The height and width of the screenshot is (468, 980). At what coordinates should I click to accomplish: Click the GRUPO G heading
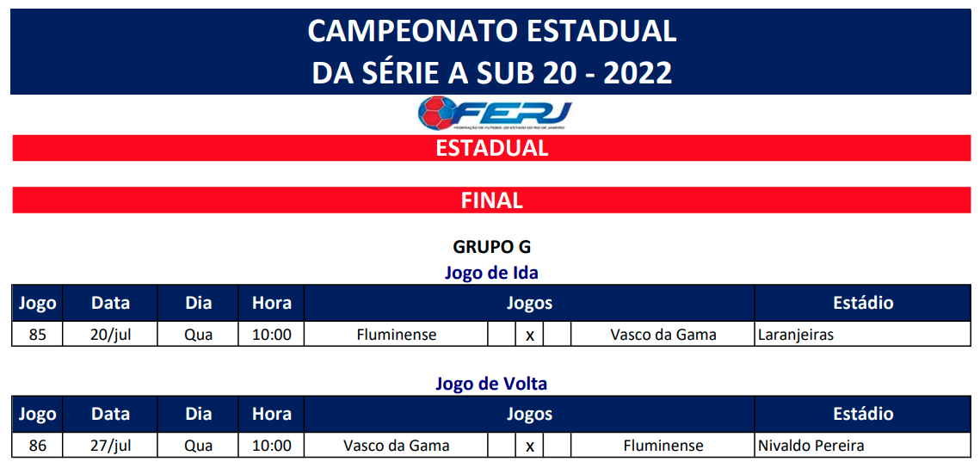[491, 247]
